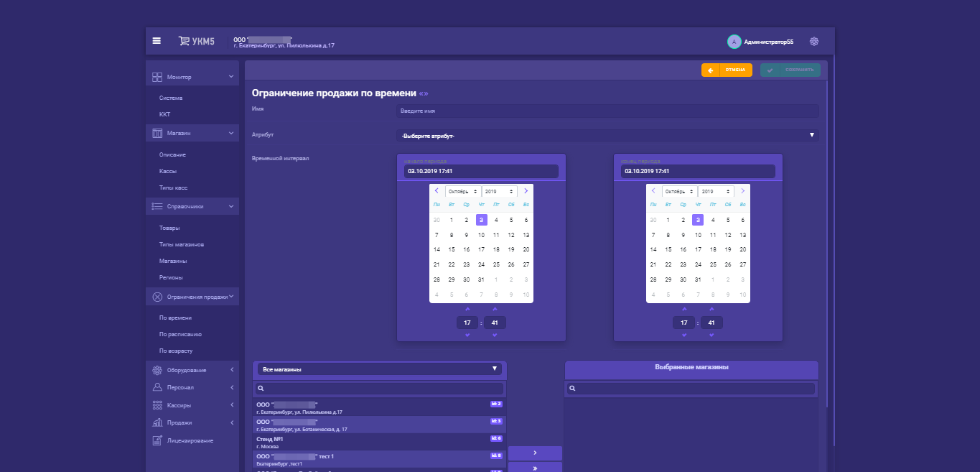Viewport: 980px width, 472px height.
Task: Click the end-period date field 03.10.2019 17:41
Action: (698, 171)
